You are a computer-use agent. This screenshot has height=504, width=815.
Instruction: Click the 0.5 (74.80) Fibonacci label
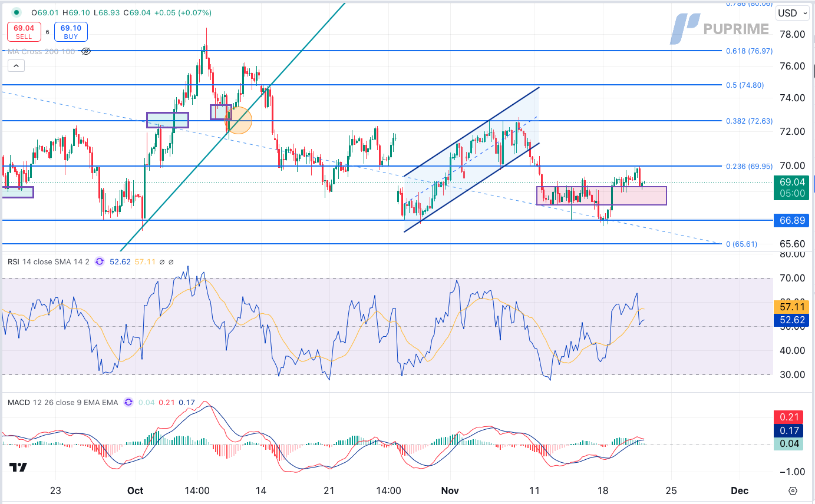[x=746, y=85]
